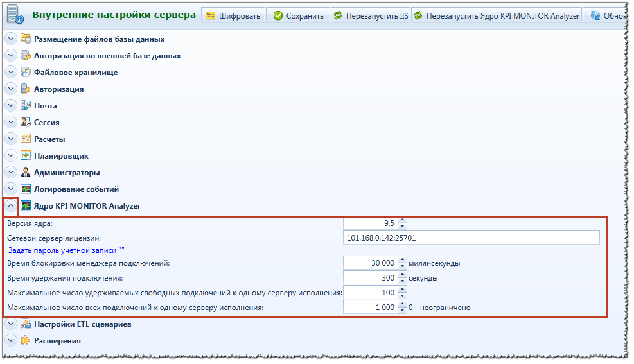Click the Планировщик section heading text
This screenshot has width=634, height=364.
click(61, 156)
